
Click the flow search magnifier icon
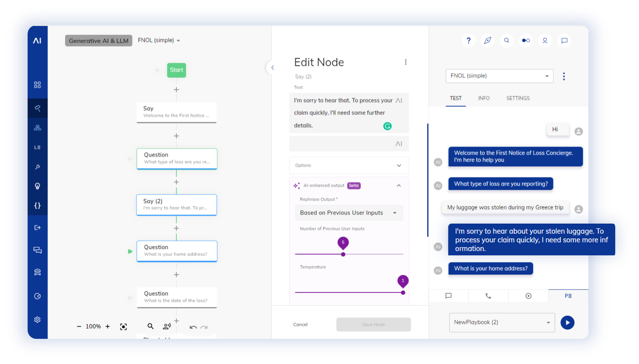[150, 326]
